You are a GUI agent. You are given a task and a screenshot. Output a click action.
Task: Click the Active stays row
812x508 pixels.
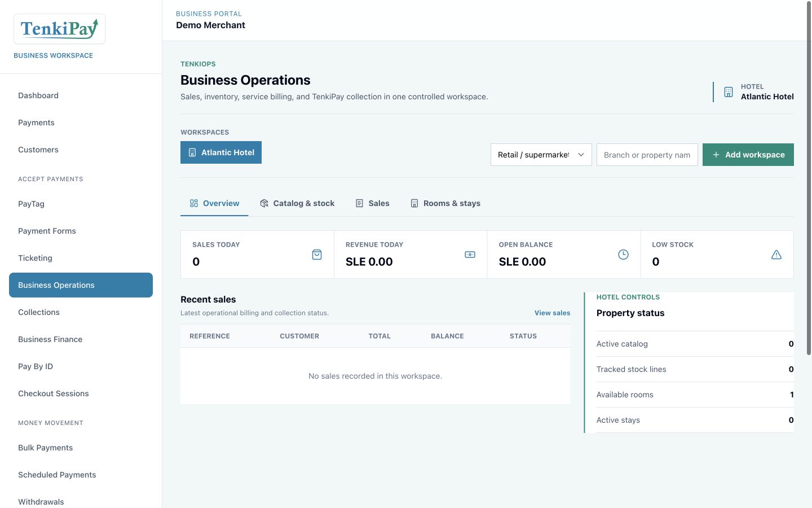pyautogui.click(x=695, y=420)
